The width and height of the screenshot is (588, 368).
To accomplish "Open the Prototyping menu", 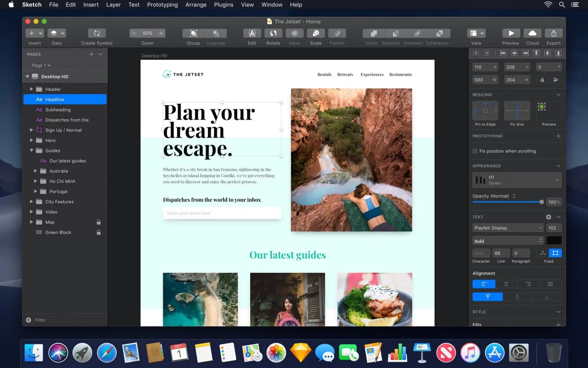I will [162, 5].
